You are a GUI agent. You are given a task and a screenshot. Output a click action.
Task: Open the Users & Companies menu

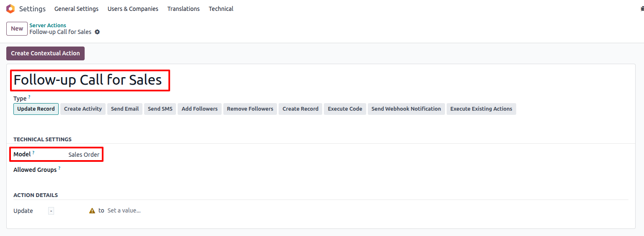(x=133, y=9)
